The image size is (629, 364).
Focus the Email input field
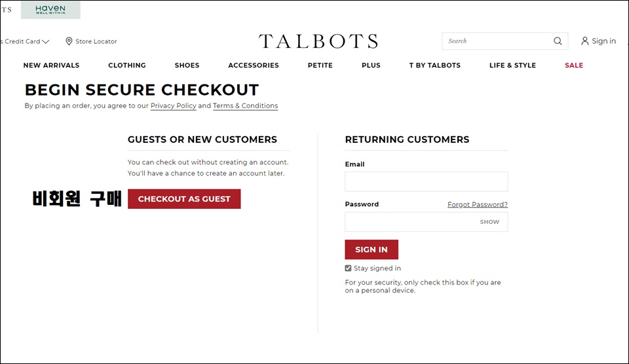(x=427, y=181)
